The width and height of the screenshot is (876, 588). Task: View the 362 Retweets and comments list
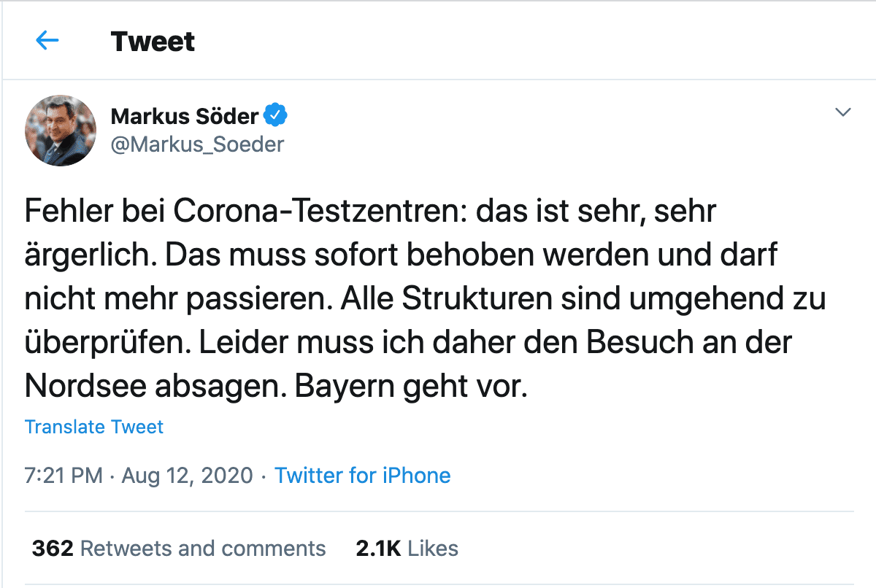point(179,548)
